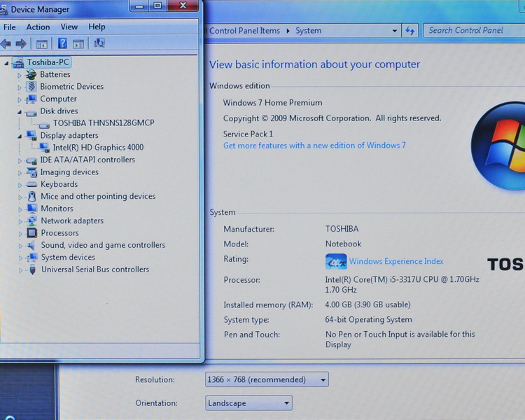This screenshot has width=525, height=420.
Task: Collapse the Display adapters node
Action: pyautogui.click(x=20, y=136)
